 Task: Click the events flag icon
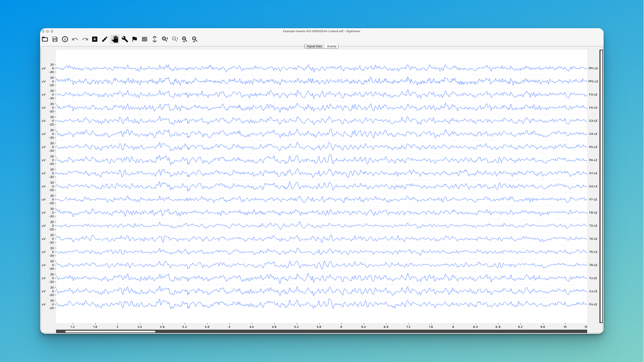tap(135, 39)
